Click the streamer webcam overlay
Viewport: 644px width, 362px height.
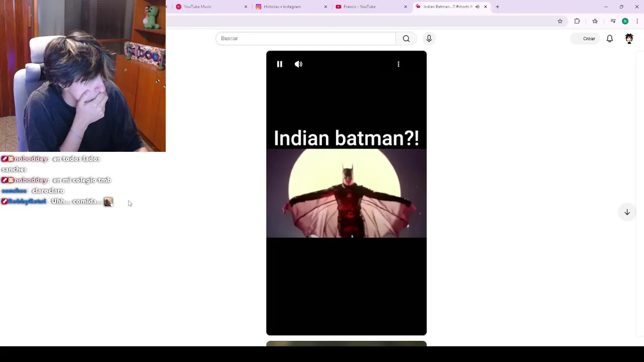pos(83,76)
